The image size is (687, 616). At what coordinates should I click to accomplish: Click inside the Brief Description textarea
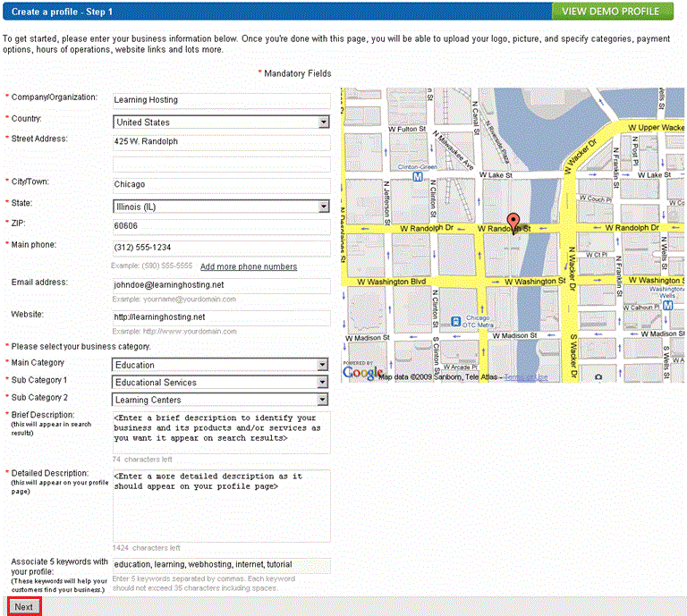pos(221,433)
